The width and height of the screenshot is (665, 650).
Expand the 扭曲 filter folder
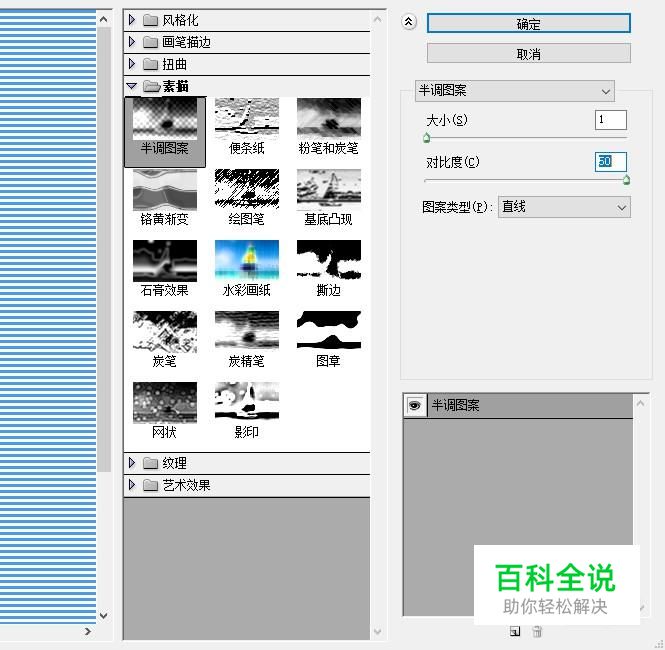[x=132, y=64]
